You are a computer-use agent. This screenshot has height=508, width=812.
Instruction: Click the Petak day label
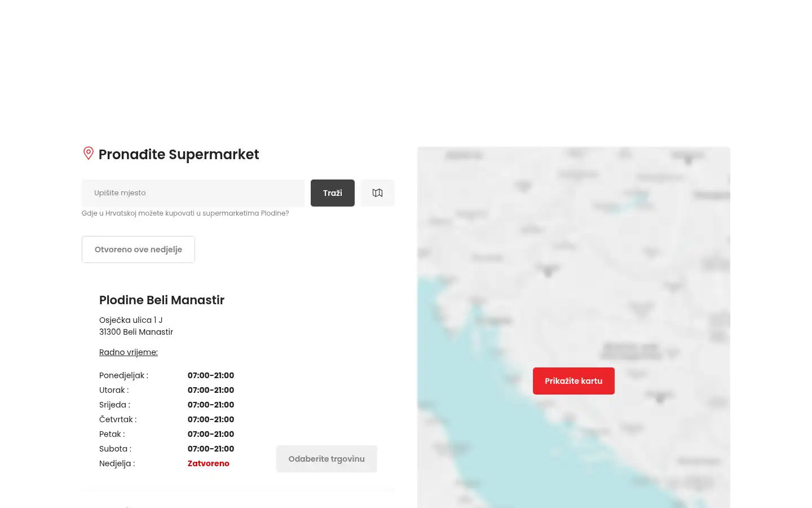tap(112, 434)
